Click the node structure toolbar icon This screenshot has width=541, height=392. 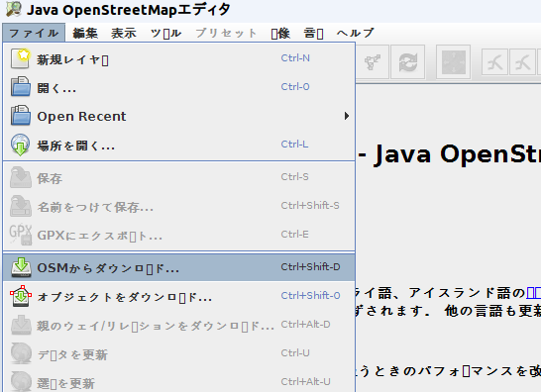[x=373, y=62]
